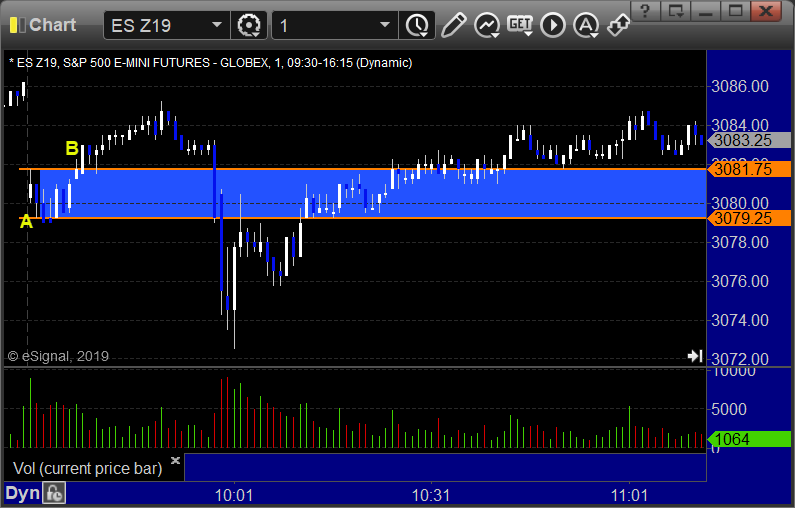Viewport: 795px width, 508px height.
Task: Start bar replay with play icon
Action: (x=553, y=25)
